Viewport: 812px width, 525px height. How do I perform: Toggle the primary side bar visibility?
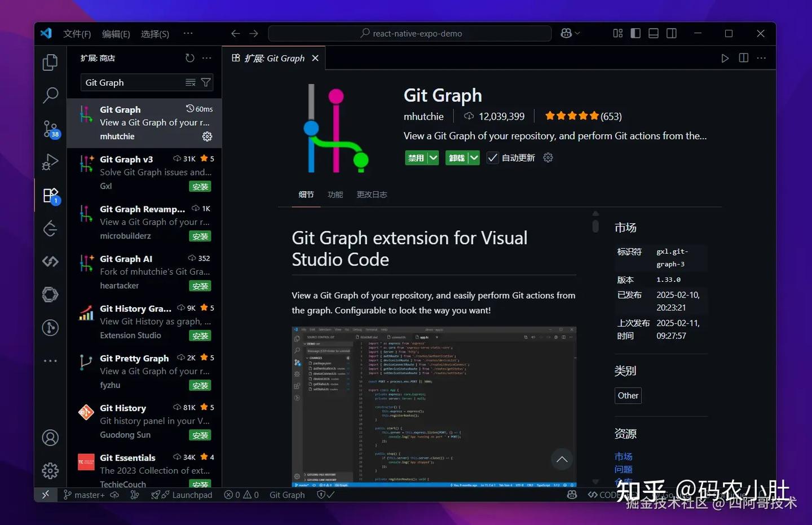pyautogui.click(x=636, y=34)
